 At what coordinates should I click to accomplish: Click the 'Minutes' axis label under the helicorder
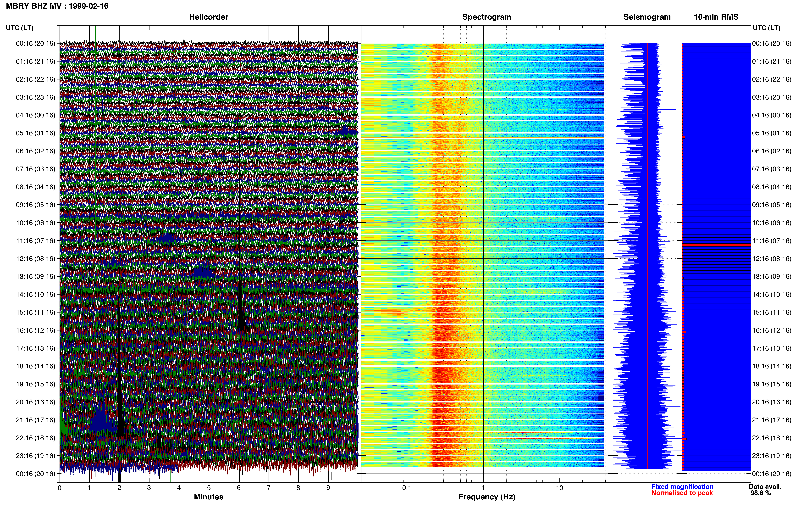coord(209,497)
